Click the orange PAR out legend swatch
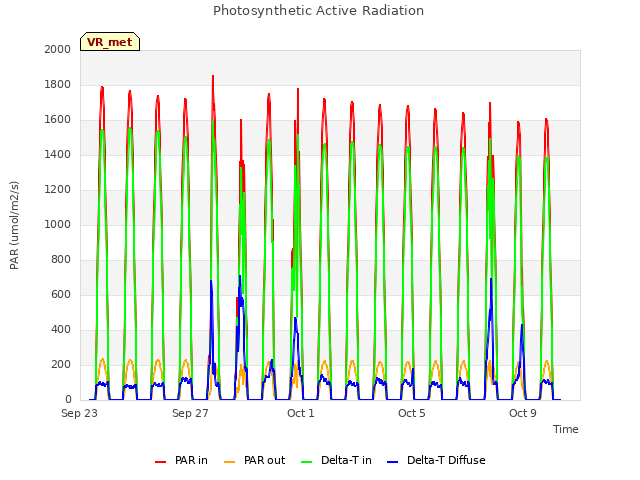 click(x=230, y=462)
